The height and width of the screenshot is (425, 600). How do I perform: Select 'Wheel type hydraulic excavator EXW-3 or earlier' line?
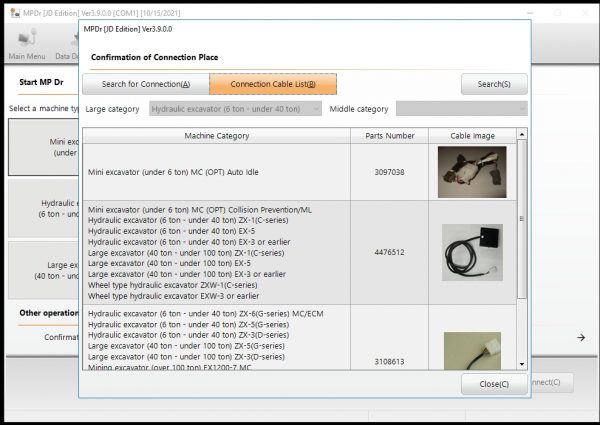(173, 296)
